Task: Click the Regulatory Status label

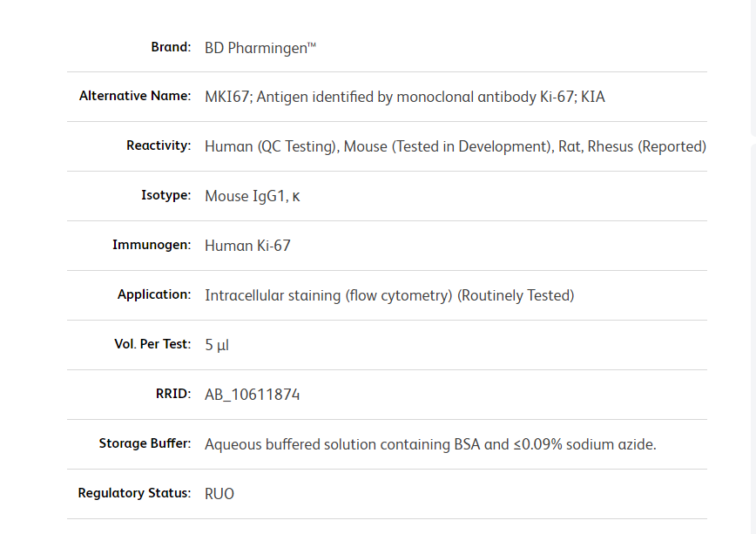Action: pyautogui.click(x=134, y=493)
